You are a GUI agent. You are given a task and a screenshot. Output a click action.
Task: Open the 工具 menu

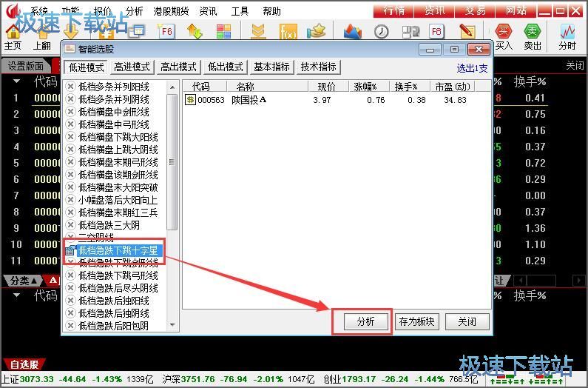[x=240, y=11]
